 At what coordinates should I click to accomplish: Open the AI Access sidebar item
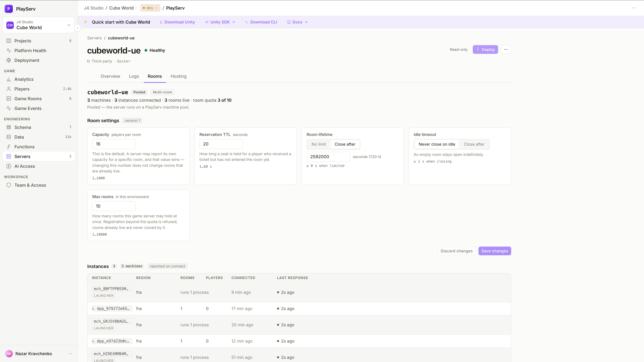(39, 166)
